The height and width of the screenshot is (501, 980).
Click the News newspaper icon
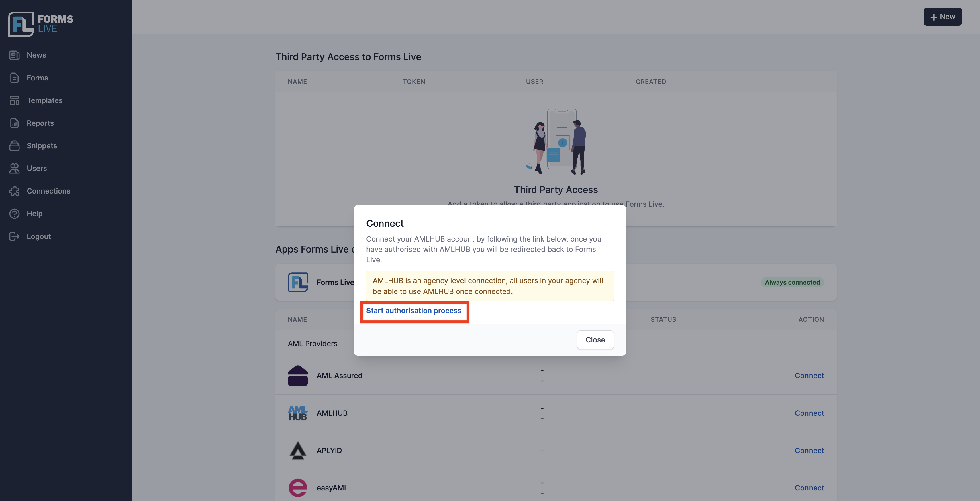(14, 55)
